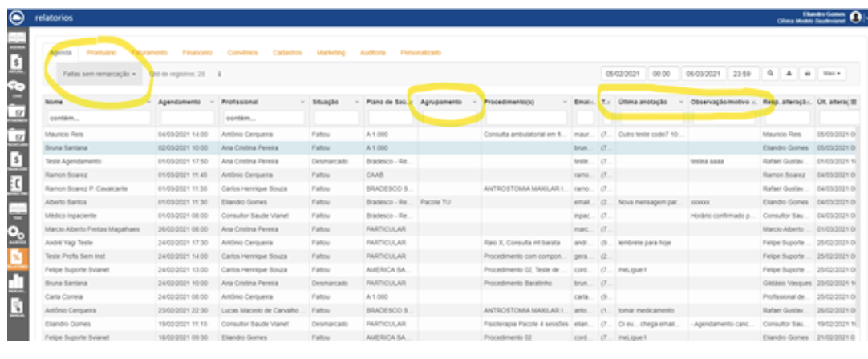Image resolution: width=868 pixels, height=359 pixels.
Task: Select the orange Relatórios sidebar icon
Action: point(17,258)
